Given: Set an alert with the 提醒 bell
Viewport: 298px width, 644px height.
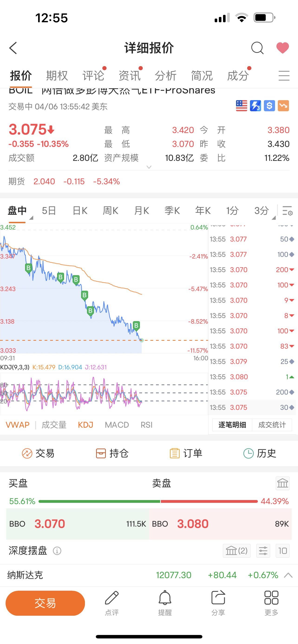Looking at the screenshot, I should 165,603.
